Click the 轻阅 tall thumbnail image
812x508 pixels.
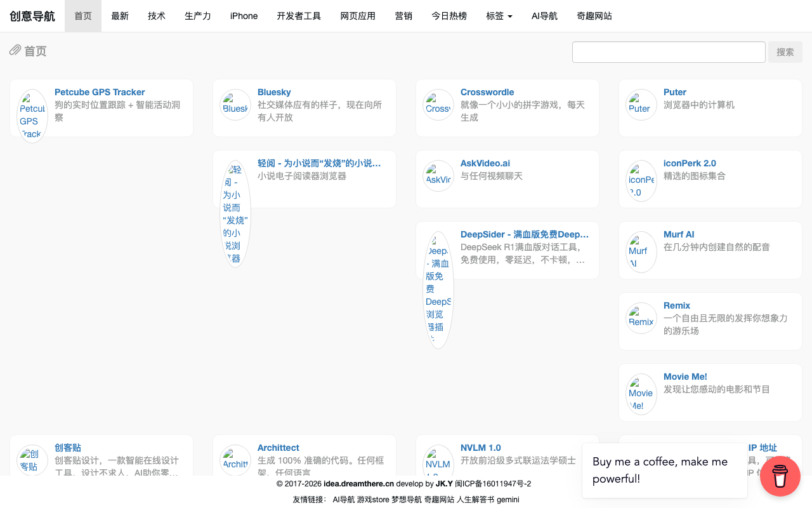click(235, 214)
